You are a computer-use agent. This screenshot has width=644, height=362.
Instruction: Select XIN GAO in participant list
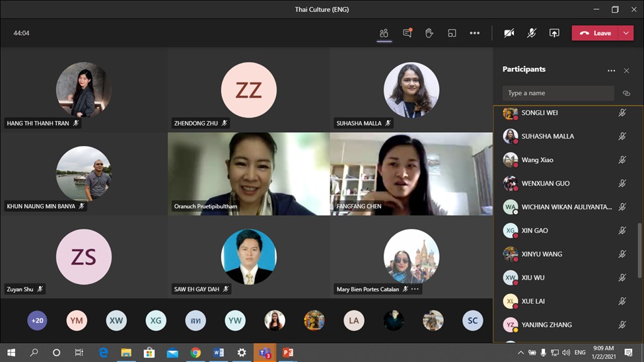[568, 231]
